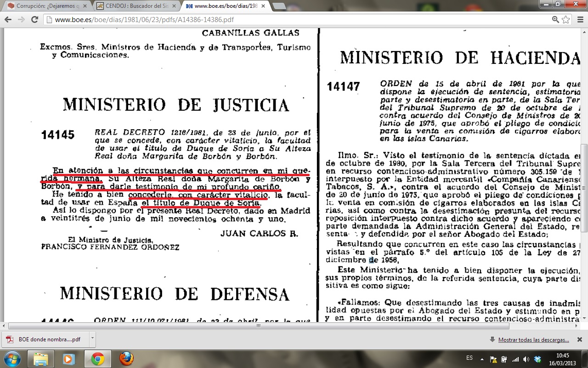Expand options for downloaded BOE PDF
Viewport: 588px width, 368px height.
tap(92, 339)
